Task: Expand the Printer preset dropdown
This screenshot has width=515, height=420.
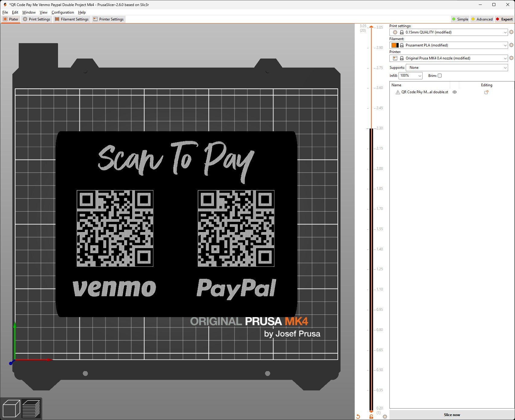Action: 505,58
